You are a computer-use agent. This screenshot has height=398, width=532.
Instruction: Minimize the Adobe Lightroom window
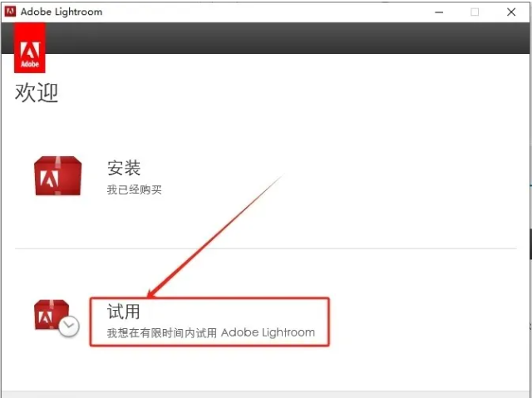[439, 12]
